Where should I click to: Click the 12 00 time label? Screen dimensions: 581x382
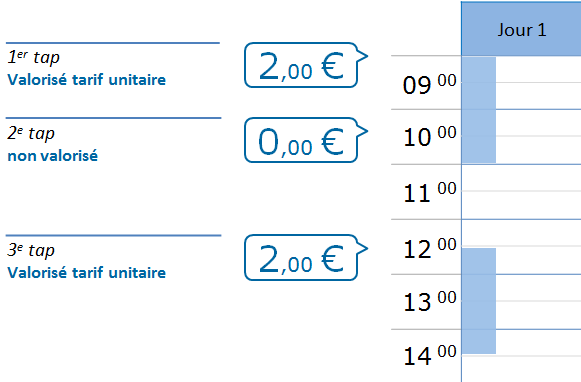[x=429, y=248]
